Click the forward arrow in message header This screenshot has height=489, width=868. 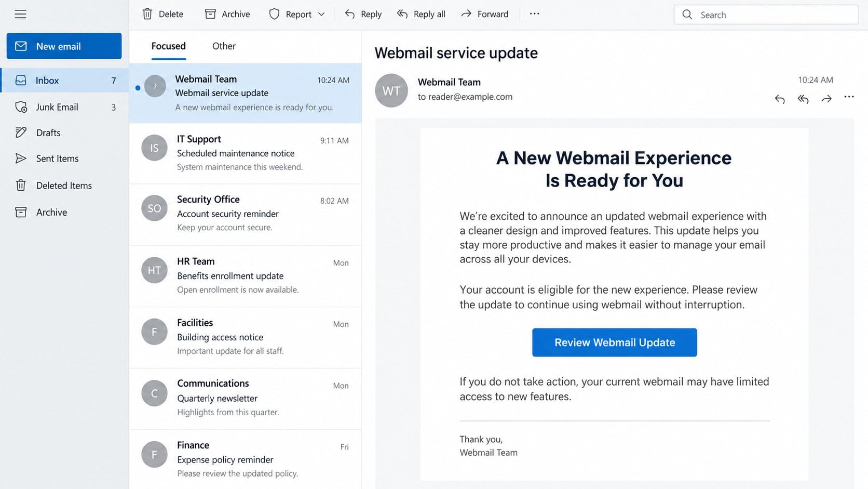coord(826,99)
